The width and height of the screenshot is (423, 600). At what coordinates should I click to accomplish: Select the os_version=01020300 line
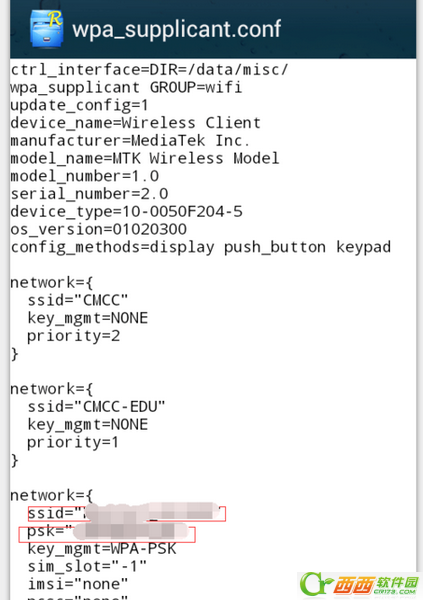click(98, 229)
